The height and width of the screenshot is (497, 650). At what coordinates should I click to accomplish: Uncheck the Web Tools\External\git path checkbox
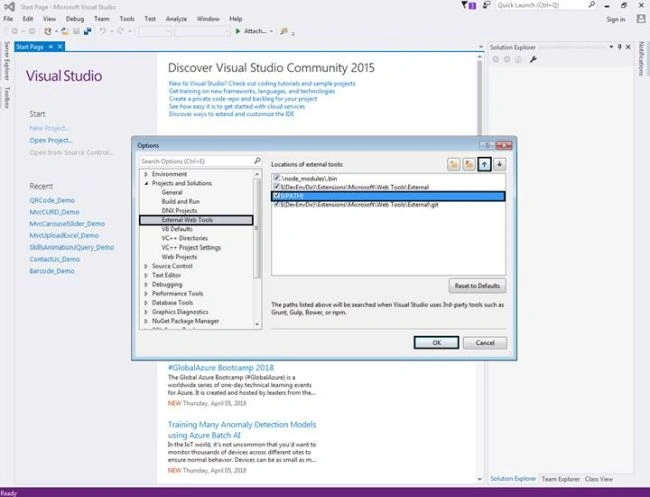pos(276,204)
